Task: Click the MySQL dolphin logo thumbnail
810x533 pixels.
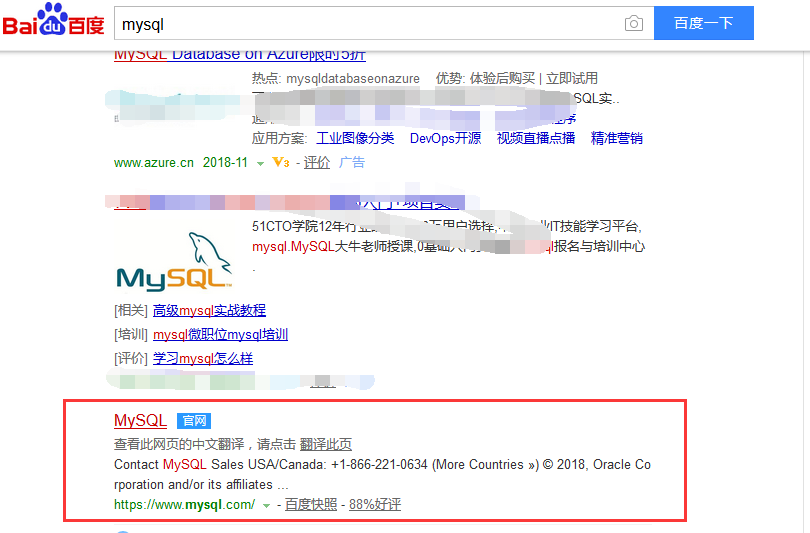Action: 174,260
